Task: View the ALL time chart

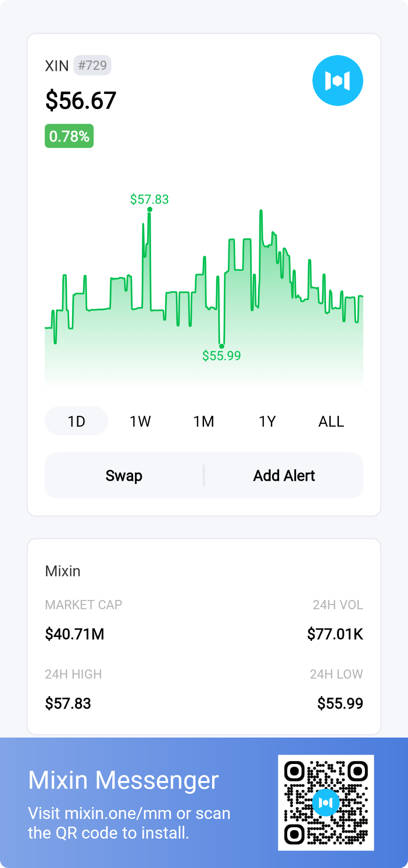Action: point(331,421)
